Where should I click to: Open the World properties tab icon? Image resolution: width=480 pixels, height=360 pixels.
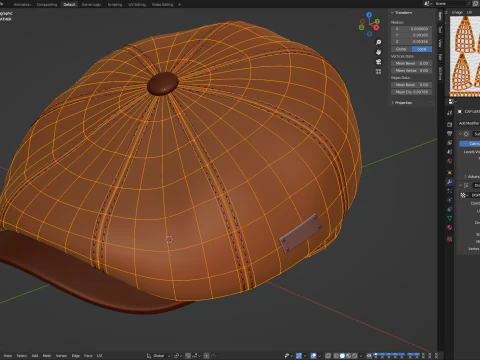(x=450, y=161)
